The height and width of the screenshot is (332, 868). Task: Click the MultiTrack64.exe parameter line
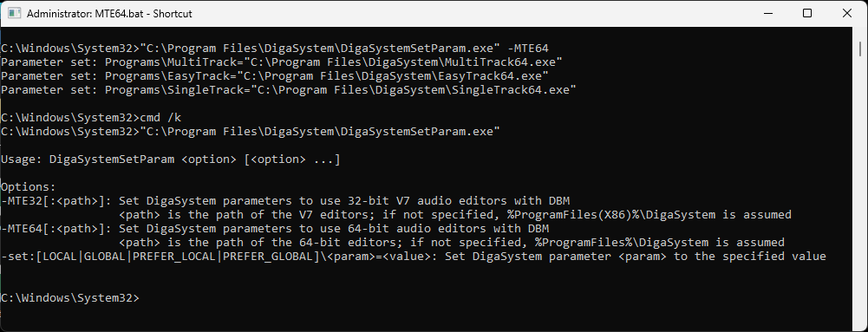(x=282, y=61)
